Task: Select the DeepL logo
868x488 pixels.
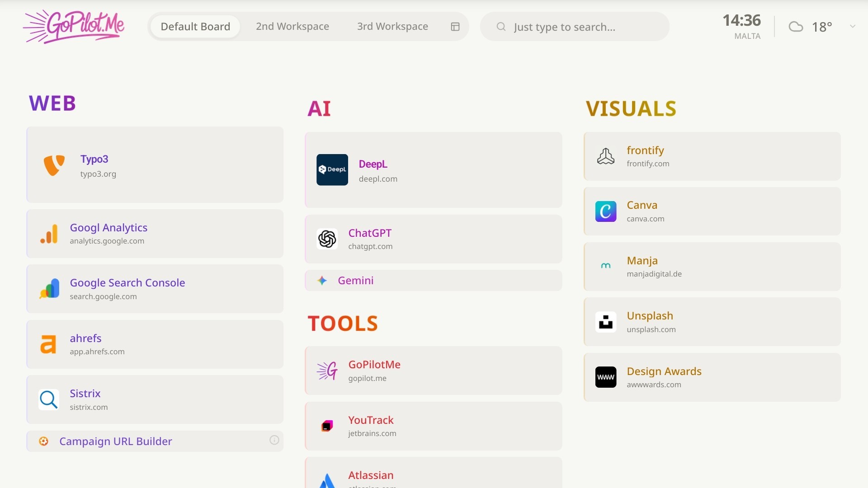Action: 332,170
